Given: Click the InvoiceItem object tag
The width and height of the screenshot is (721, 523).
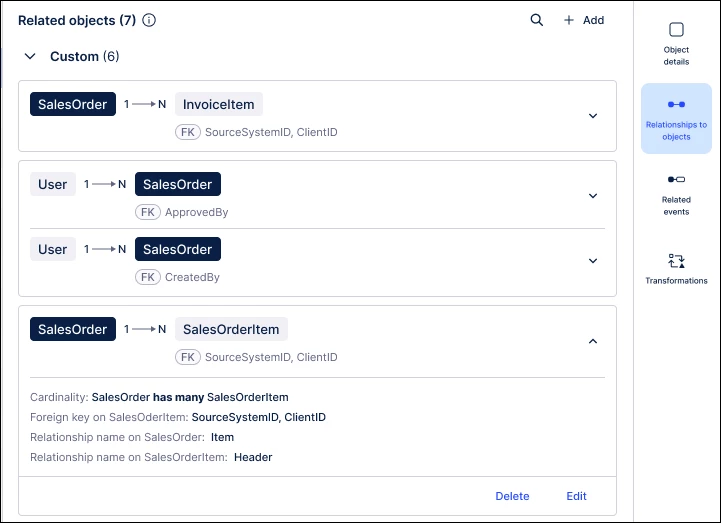Looking at the screenshot, I should [x=219, y=104].
